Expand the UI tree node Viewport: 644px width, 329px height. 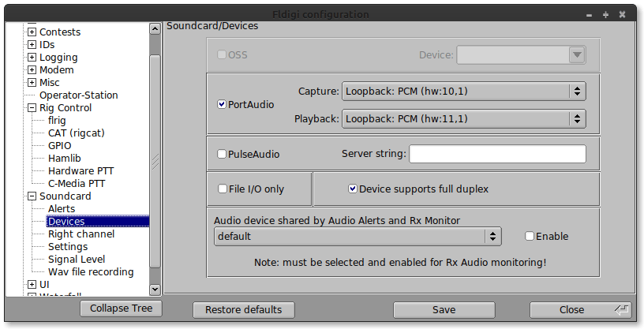tap(32, 285)
